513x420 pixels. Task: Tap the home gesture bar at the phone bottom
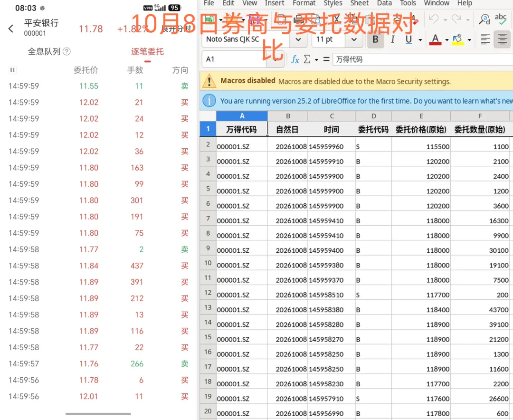point(98,414)
